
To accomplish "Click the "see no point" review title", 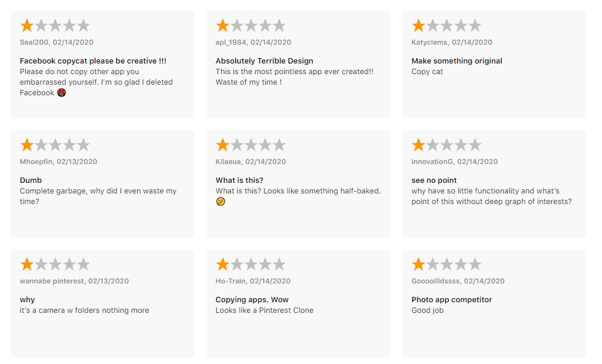I will point(434,181).
